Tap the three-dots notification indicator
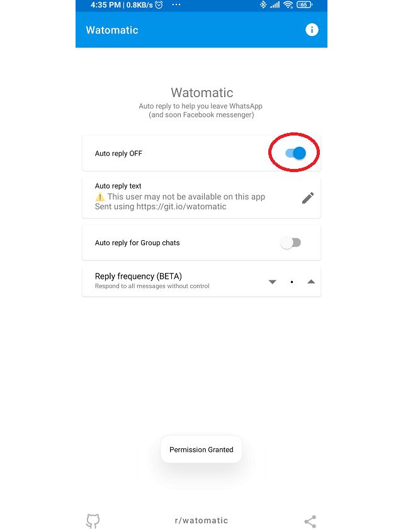The image size is (403, 532). pos(176,5)
